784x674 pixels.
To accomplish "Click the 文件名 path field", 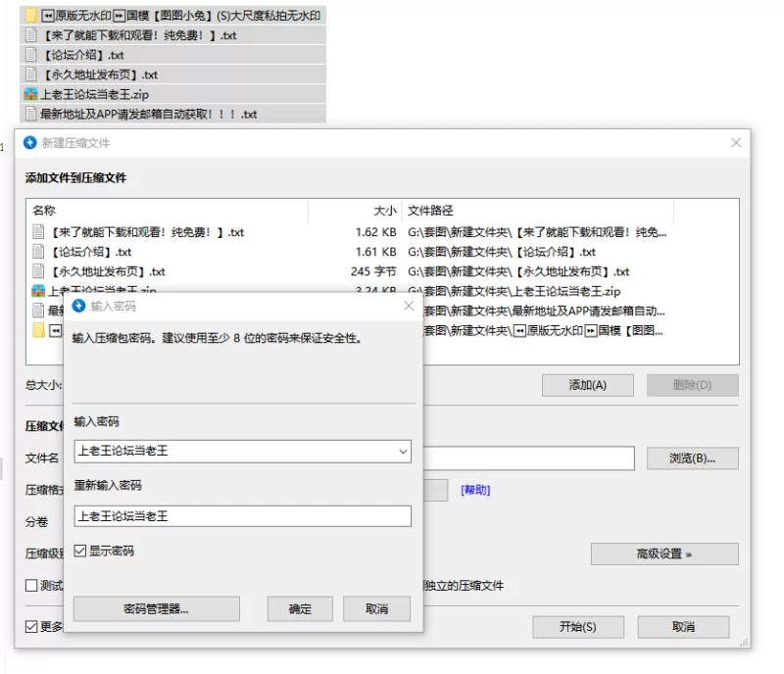I will point(528,458).
